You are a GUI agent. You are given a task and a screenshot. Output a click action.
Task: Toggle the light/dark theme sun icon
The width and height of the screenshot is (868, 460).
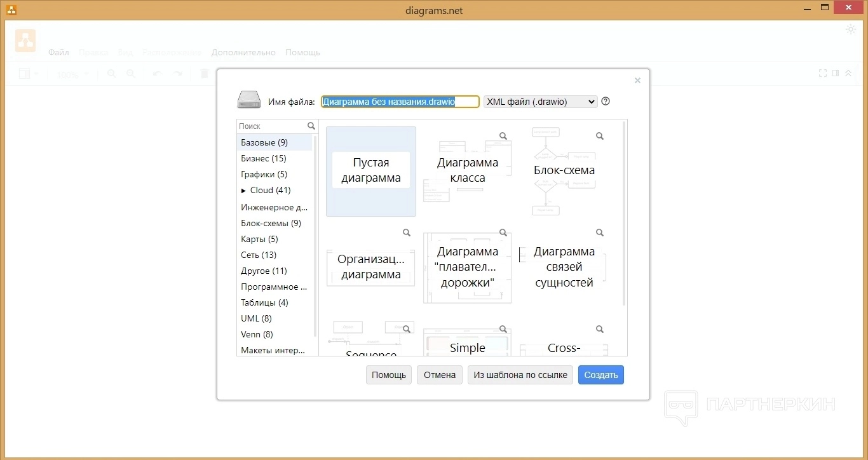coord(851,29)
